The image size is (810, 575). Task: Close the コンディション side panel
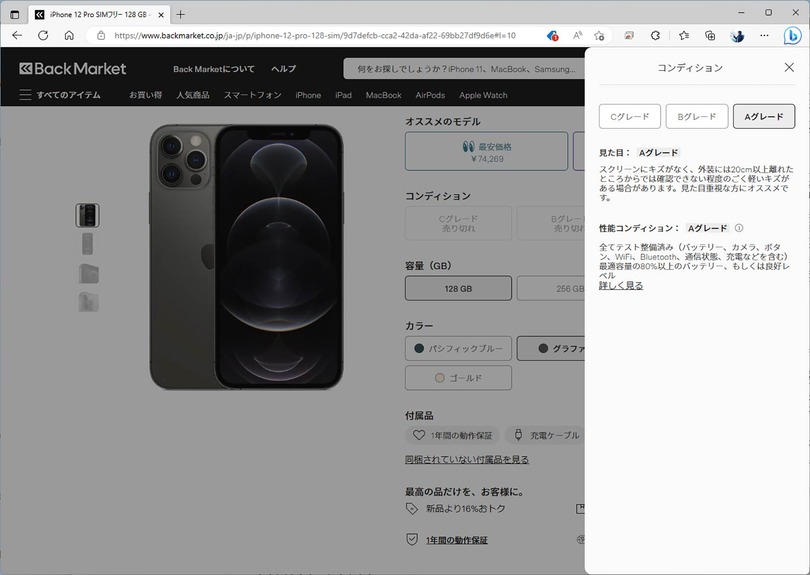pos(788,68)
